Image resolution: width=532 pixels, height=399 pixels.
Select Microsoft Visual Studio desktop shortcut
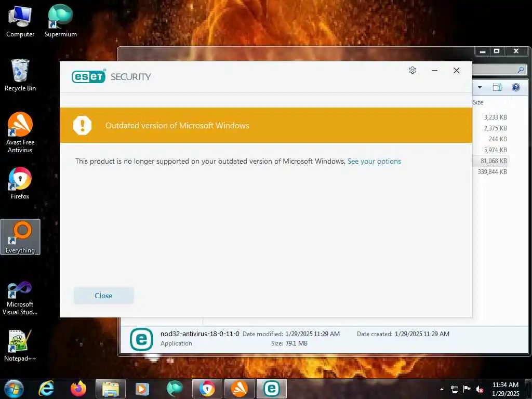tap(20, 299)
